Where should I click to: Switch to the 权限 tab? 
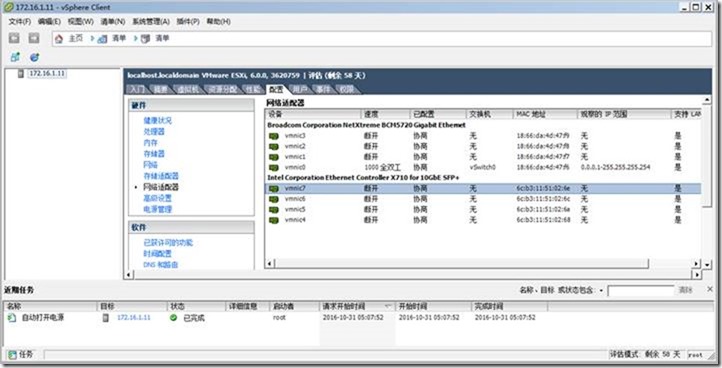tap(347, 89)
